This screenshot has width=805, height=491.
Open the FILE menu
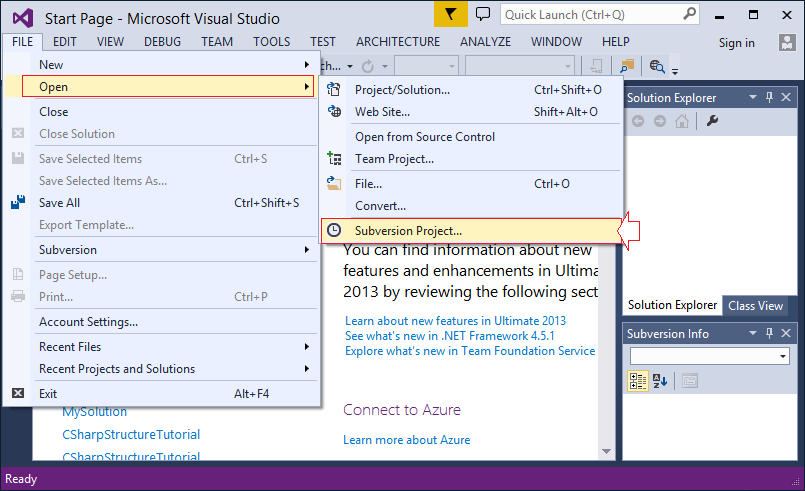(x=23, y=42)
